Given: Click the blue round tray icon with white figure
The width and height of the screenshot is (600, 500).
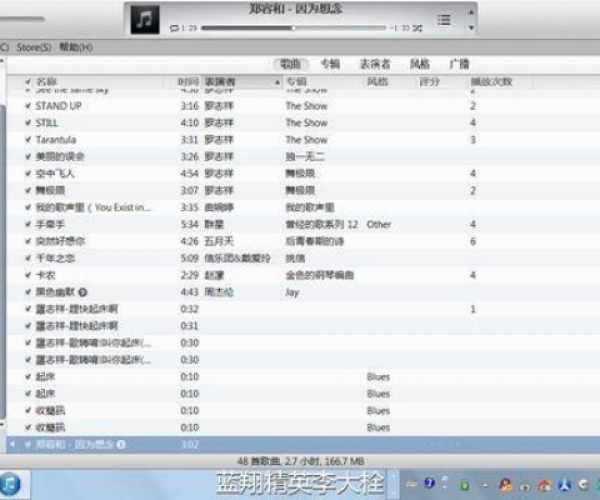Looking at the screenshot, I should (x=565, y=485).
